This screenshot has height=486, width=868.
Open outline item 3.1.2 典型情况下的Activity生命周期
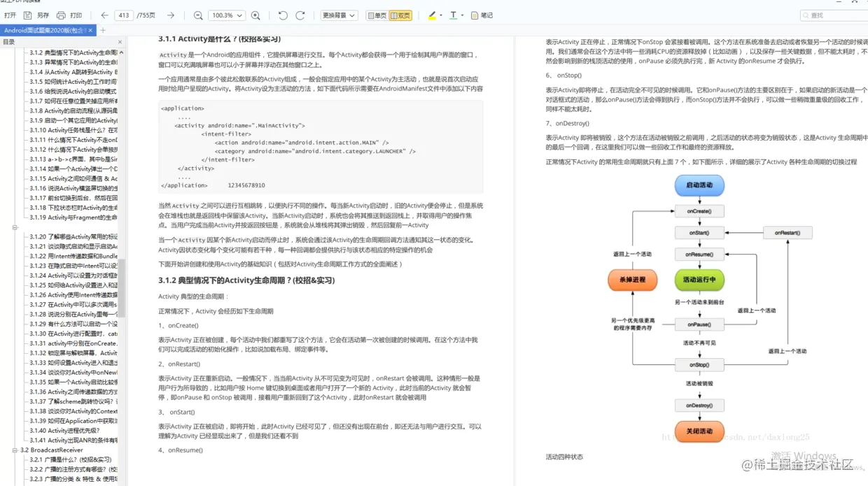tap(73, 52)
